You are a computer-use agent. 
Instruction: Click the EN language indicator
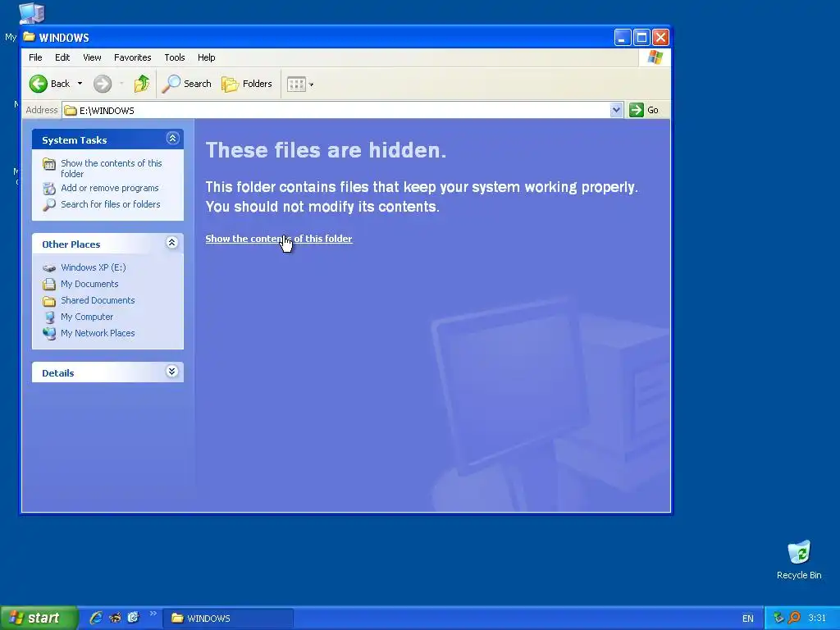tap(748, 619)
